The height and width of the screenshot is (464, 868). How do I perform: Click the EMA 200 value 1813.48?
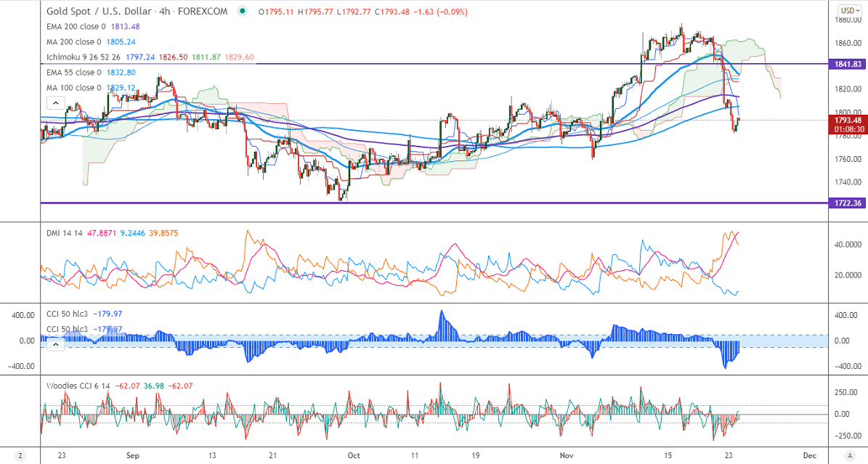[125, 27]
